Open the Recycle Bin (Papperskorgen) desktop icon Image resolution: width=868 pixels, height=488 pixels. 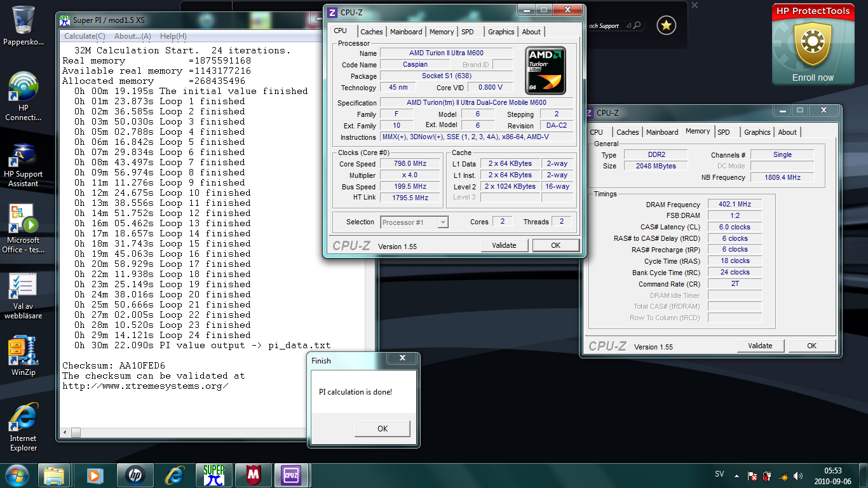24,25
